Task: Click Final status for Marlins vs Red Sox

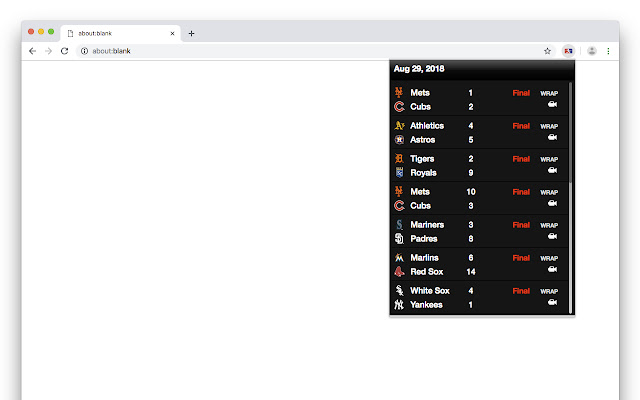Action: [x=521, y=258]
